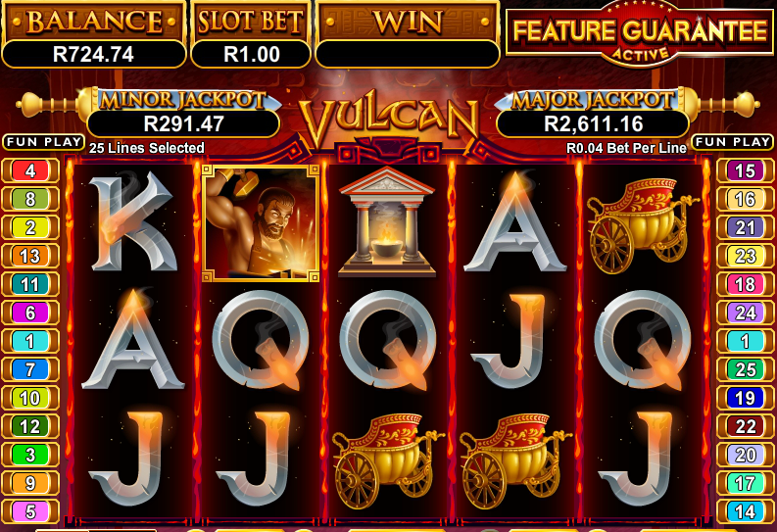Click the Vulcan blacksmith wild symbol
777x532 pixels.
[x=261, y=223]
